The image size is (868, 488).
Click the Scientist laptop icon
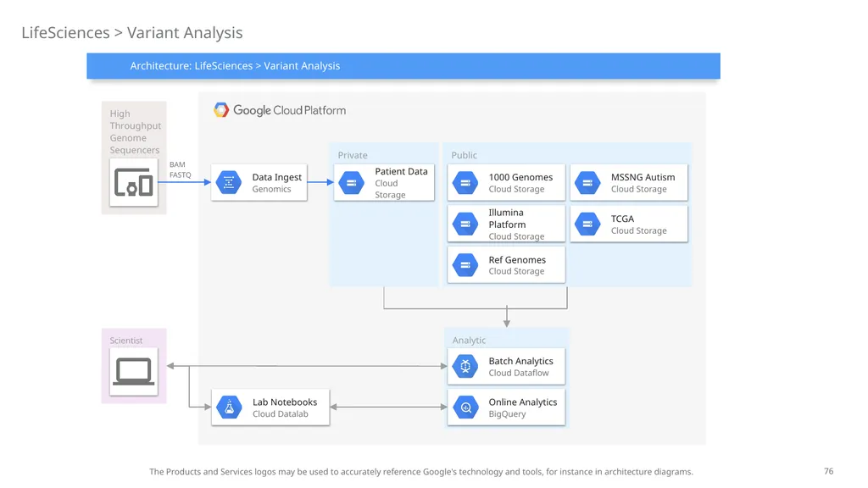tap(133, 371)
